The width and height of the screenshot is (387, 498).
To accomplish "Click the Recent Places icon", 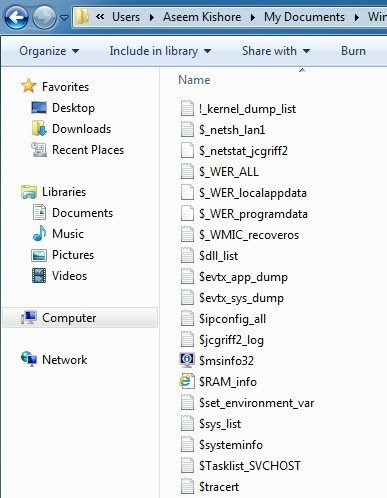I will tap(39, 150).
